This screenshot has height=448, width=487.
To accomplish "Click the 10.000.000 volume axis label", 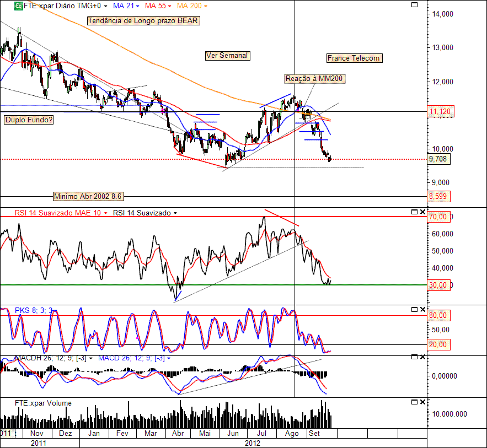I will [x=449, y=414].
